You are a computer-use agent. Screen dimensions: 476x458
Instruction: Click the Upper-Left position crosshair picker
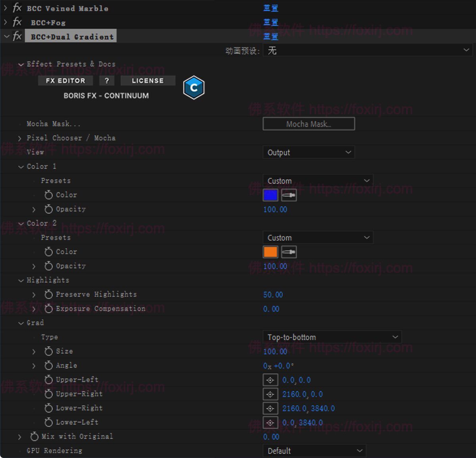pyautogui.click(x=270, y=380)
